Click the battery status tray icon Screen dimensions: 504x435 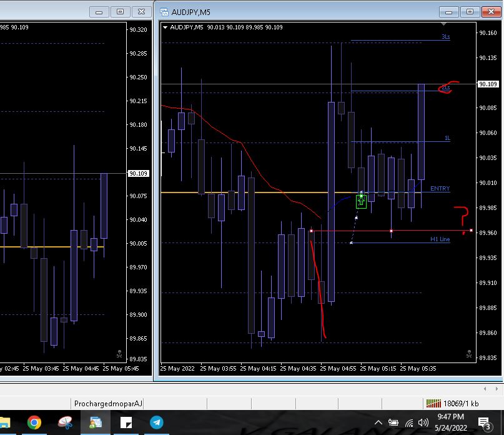pyautogui.click(x=393, y=423)
